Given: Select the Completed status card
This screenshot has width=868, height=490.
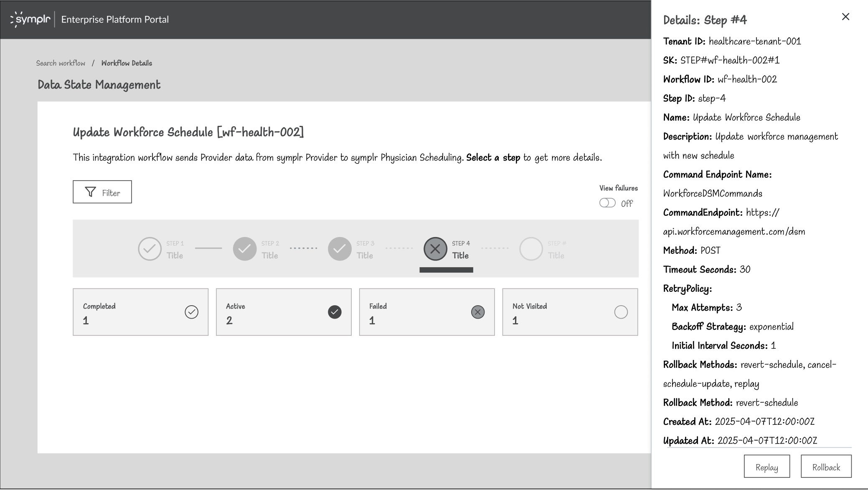Looking at the screenshot, I should point(141,312).
